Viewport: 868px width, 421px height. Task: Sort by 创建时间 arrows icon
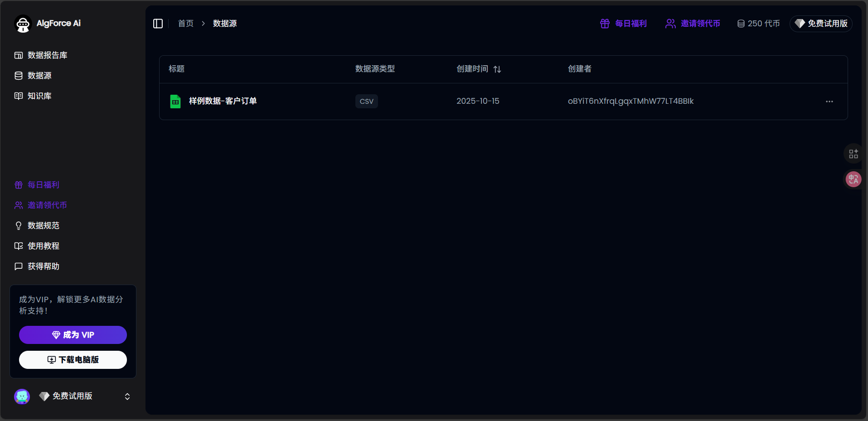pyautogui.click(x=497, y=69)
